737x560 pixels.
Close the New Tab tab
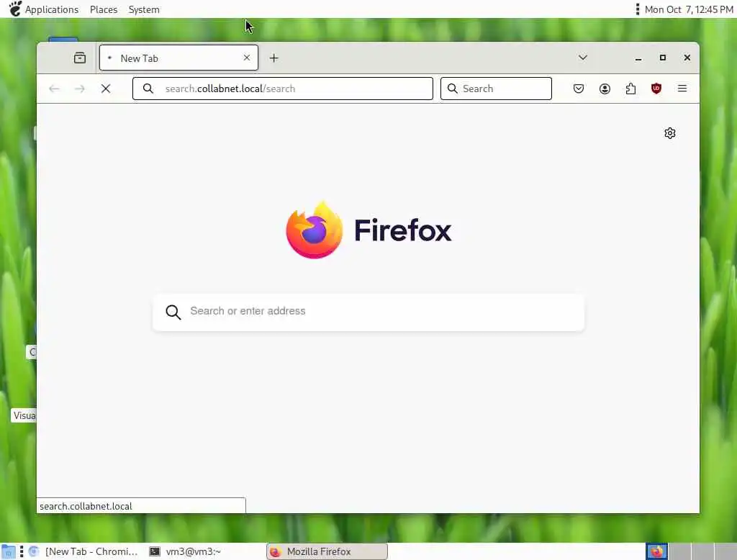point(247,58)
